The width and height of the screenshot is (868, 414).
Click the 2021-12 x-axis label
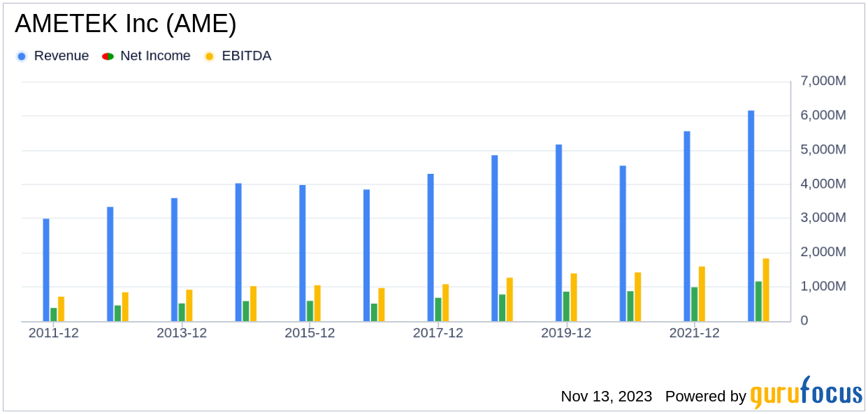694,334
